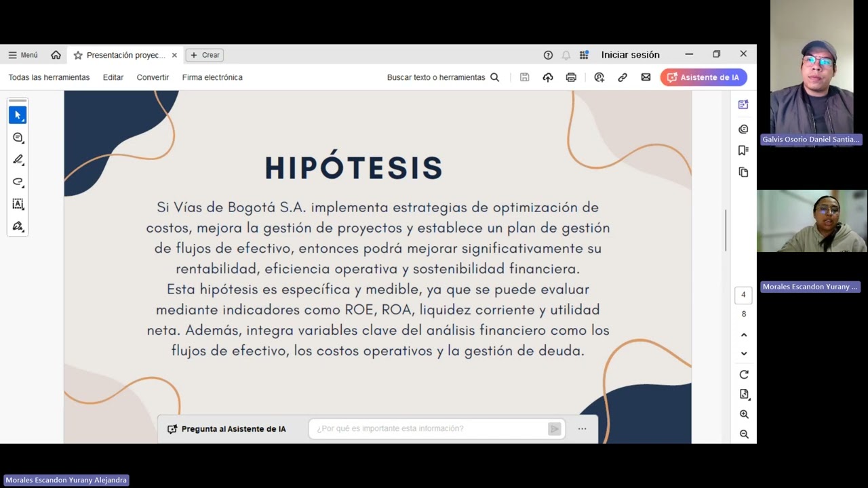Print the document with printer icon
Viewport: 868px width, 488px height.
[x=571, y=77]
